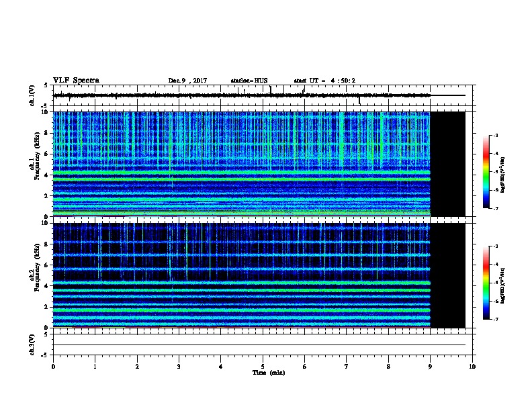The height and width of the screenshot is (411, 532).
Task: Click time-axis tick label "2"
Action: (x=137, y=367)
